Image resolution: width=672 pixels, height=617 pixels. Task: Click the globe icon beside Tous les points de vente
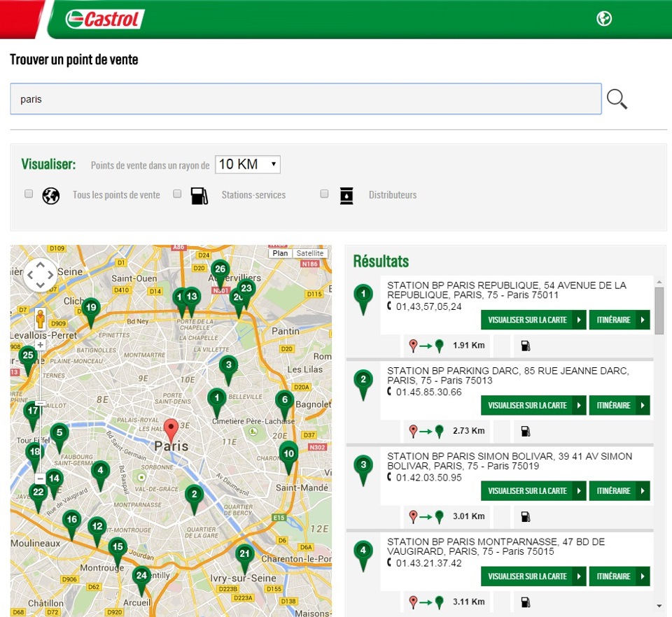pyautogui.click(x=51, y=196)
